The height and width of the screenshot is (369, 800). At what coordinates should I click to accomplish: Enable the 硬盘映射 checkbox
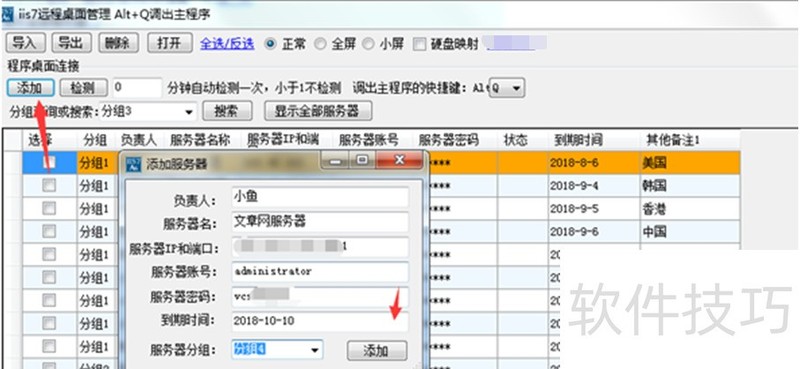click(x=419, y=44)
